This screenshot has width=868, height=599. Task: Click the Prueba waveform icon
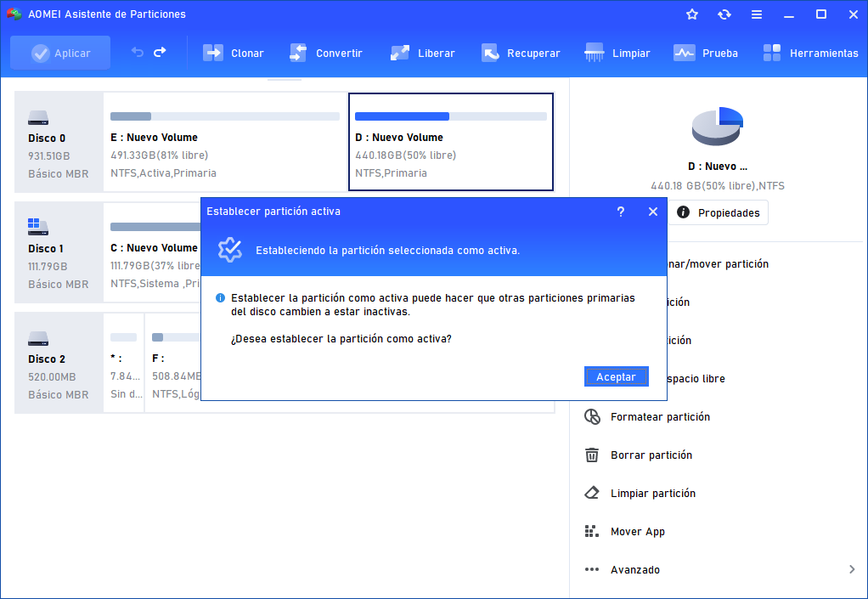[685, 53]
